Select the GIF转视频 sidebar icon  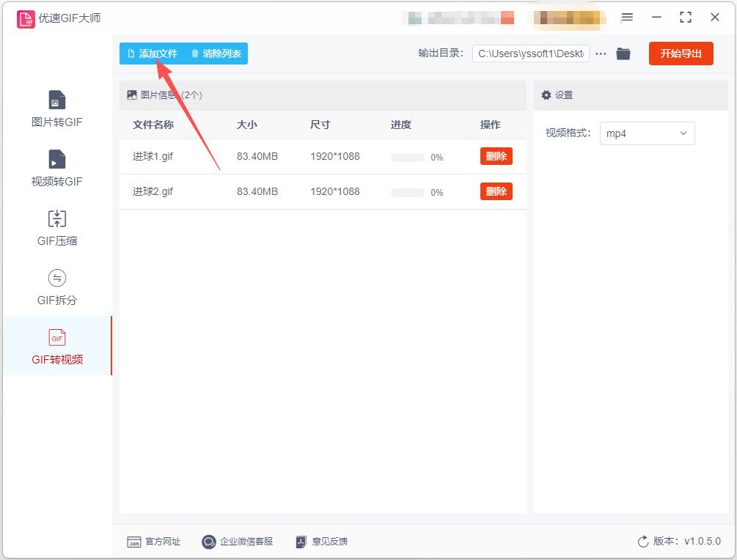coord(57,337)
